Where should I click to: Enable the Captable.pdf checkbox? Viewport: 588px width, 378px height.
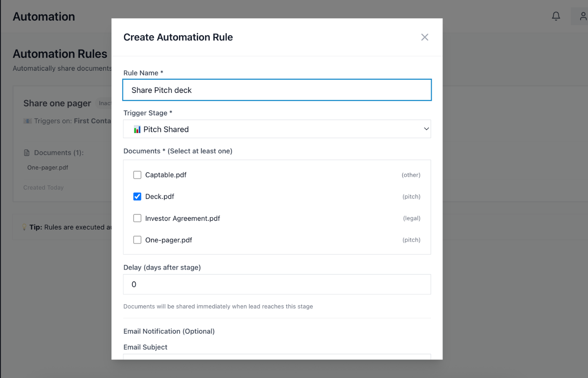(x=137, y=175)
